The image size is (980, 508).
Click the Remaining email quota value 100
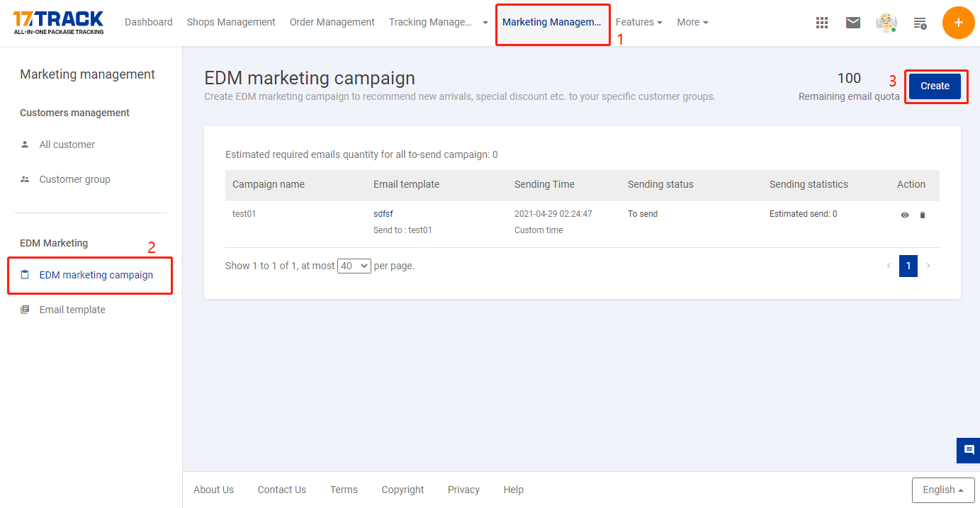point(849,79)
